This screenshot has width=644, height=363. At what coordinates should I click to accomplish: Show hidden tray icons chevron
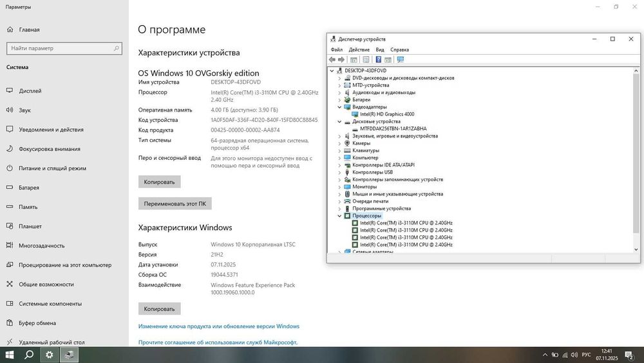tap(545, 355)
